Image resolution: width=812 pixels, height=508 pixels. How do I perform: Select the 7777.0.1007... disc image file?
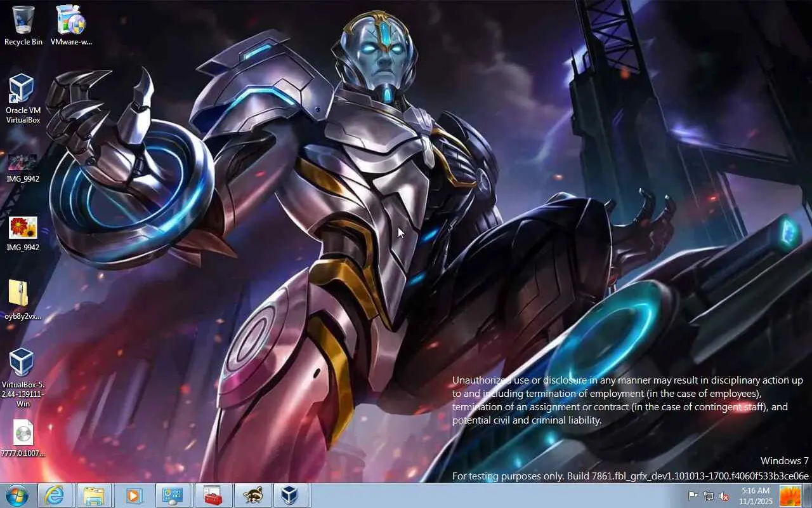click(23, 438)
